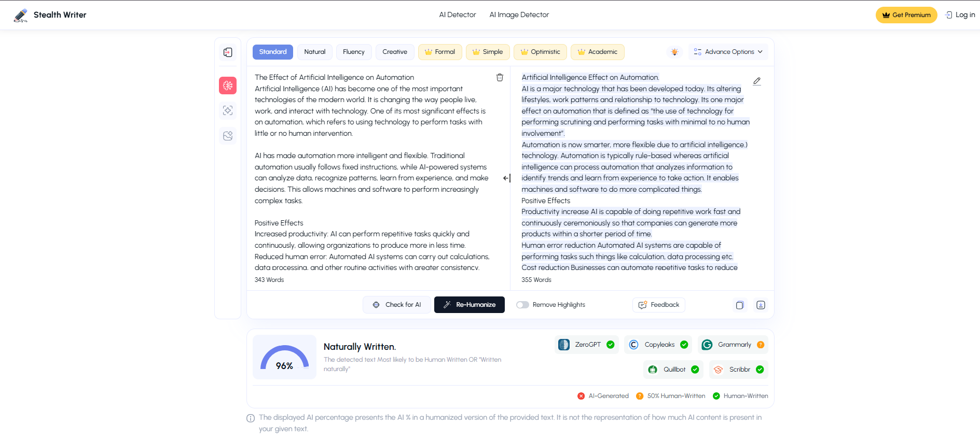
Task: Select the Creative mode tab
Action: click(395, 52)
